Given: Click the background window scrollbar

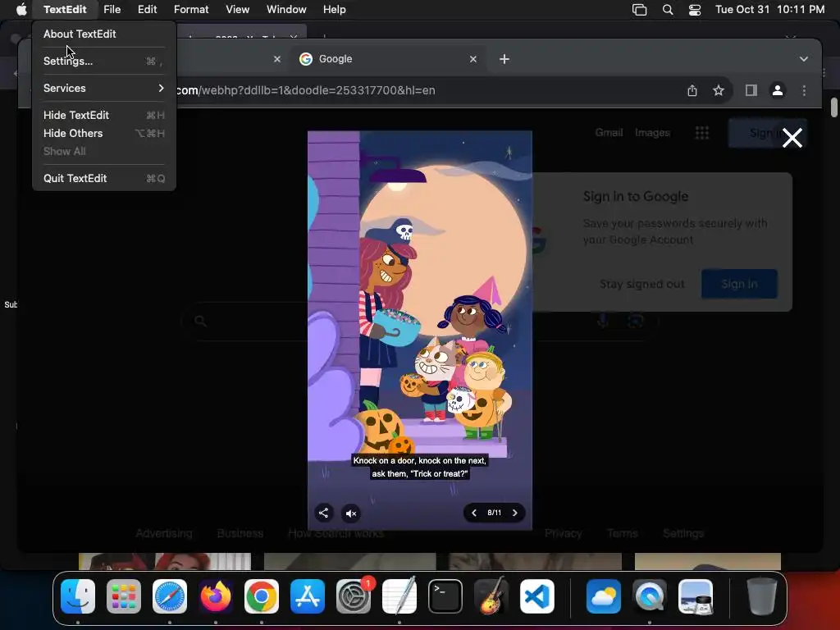Looking at the screenshot, I should point(833,107).
